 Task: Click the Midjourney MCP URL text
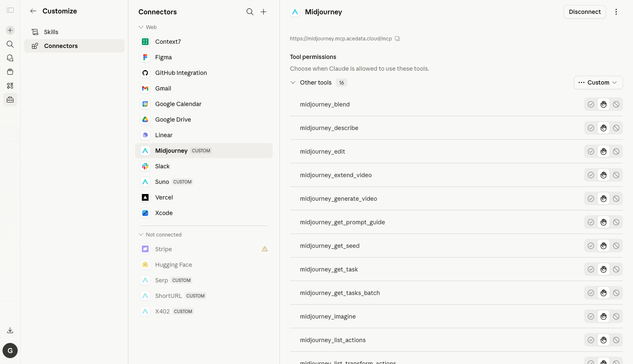click(x=341, y=39)
